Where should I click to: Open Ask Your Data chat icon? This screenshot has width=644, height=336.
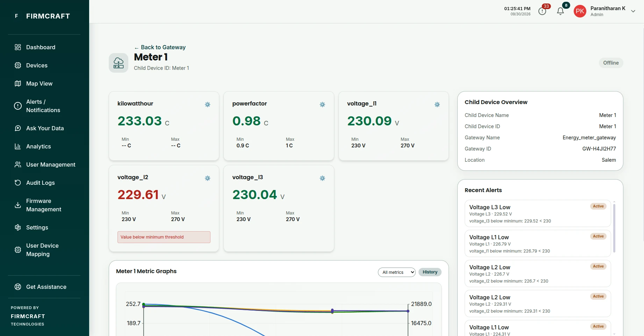tap(18, 128)
